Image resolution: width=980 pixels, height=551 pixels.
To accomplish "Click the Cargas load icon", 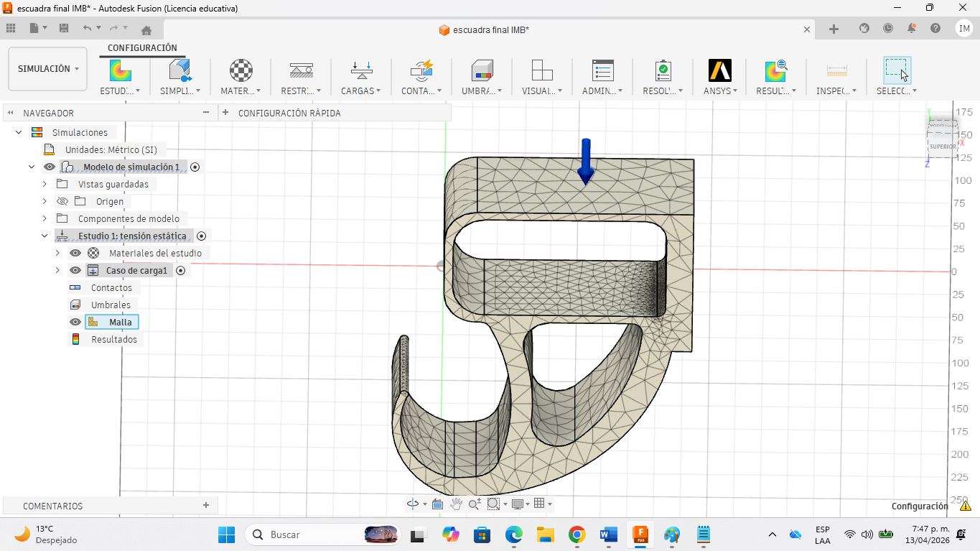I will (x=361, y=70).
